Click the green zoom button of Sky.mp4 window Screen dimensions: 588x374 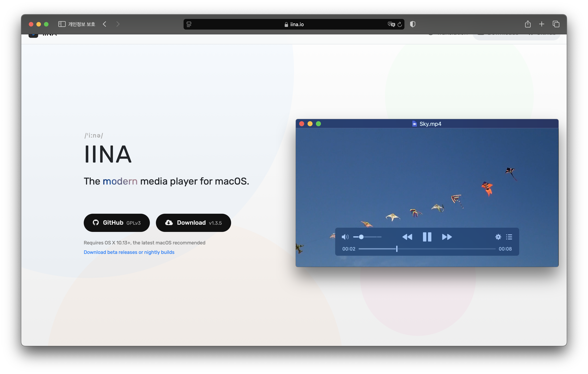click(x=318, y=124)
